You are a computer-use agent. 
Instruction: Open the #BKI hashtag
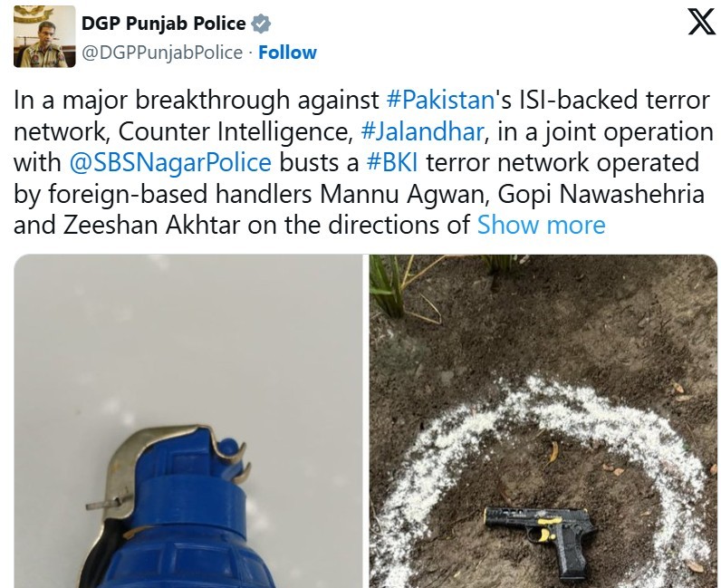[392, 162]
